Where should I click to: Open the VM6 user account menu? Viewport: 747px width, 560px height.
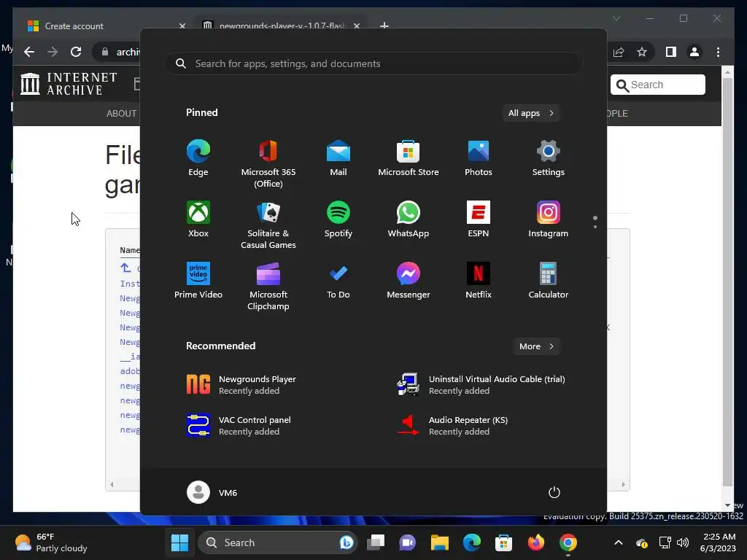click(x=212, y=492)
